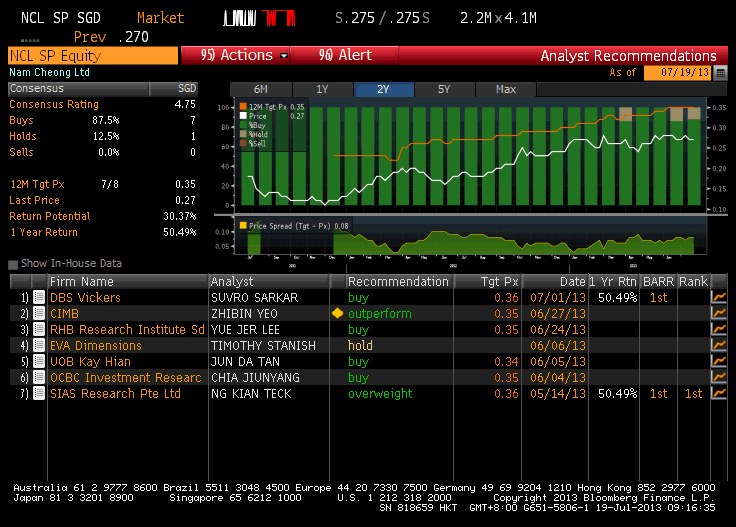Open the EVA Dimensions firm link
The height and width of the screenshot is (527, 736).
(96, 345)
